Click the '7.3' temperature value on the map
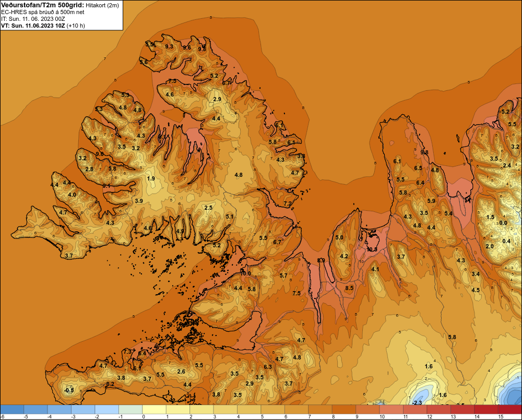The image size is (522, 420). coord(128,352)
